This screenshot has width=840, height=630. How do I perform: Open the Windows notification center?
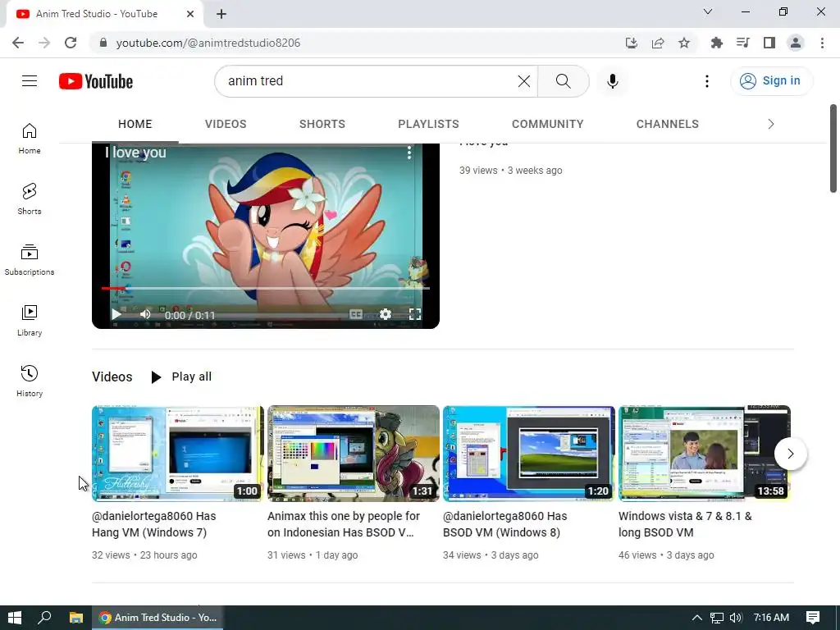pyautogui.click(x=813, y=618)
